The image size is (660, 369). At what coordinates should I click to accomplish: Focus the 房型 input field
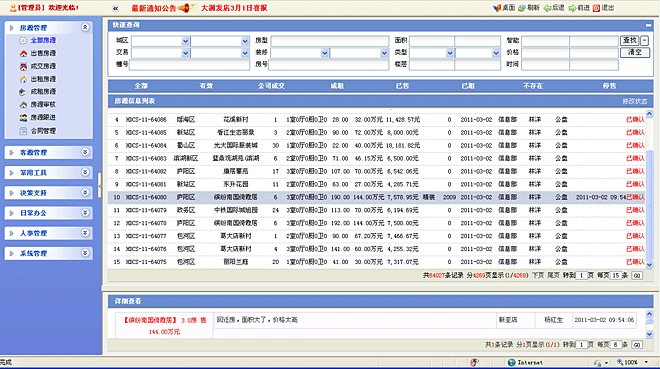click(330, 41)
